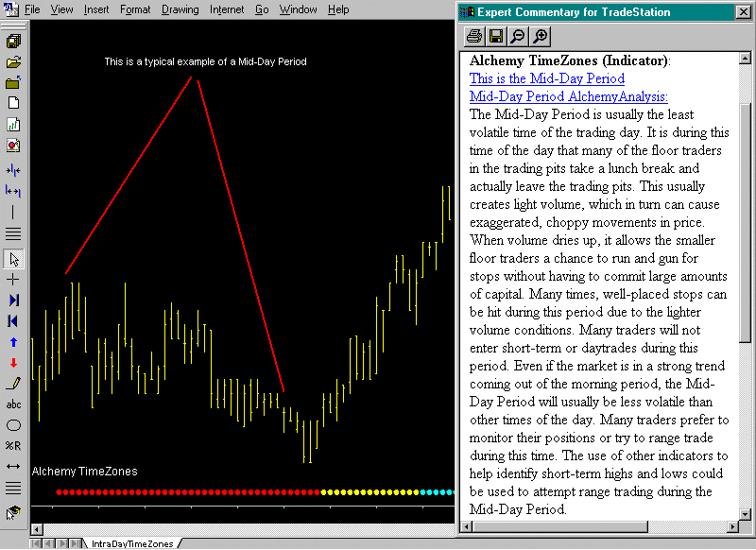This screenshot has width=756, height=550.
Task: Click the 'Alchemy TimeZones (Indicator):' heading
Action: click(x=570, y=60)
